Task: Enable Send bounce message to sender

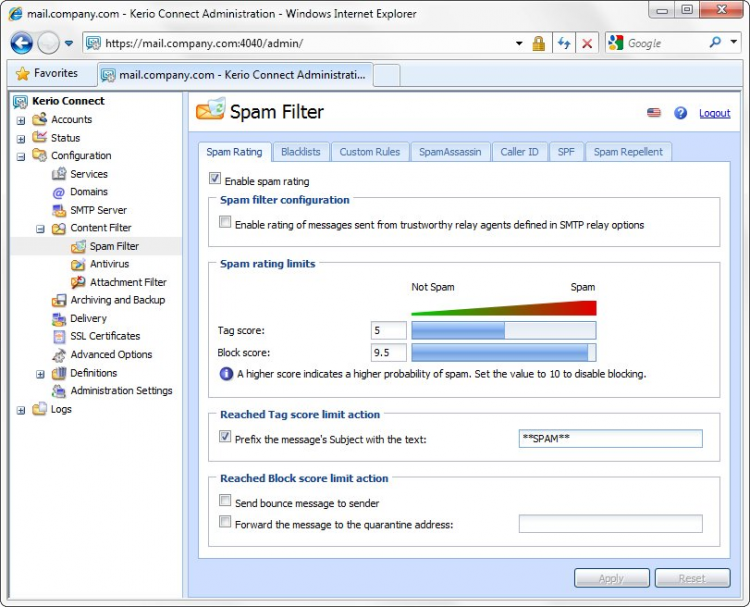Action: 225,500
